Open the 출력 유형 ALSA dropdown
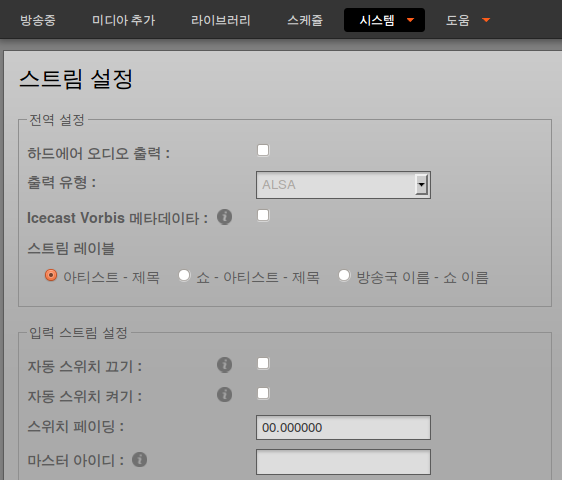Image resolution: width=562 pixels, height=480 pixels. coord(343,185)
